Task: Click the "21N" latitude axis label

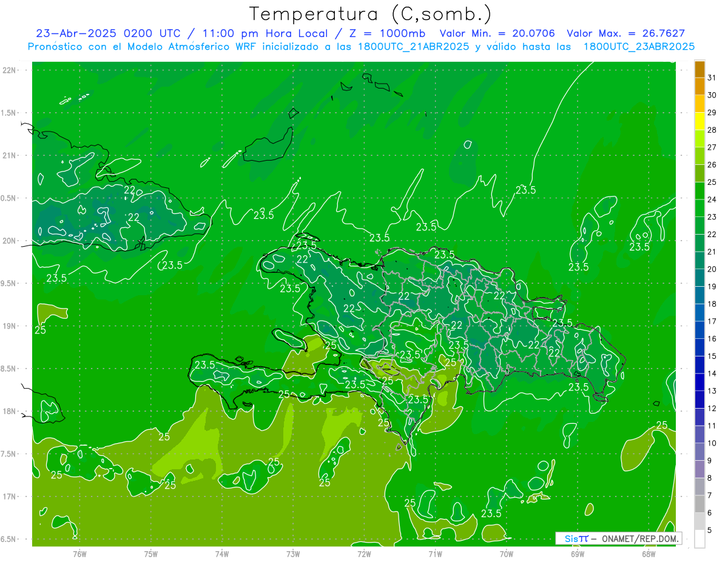Action: pyautogui.click(x=10, y=155)
